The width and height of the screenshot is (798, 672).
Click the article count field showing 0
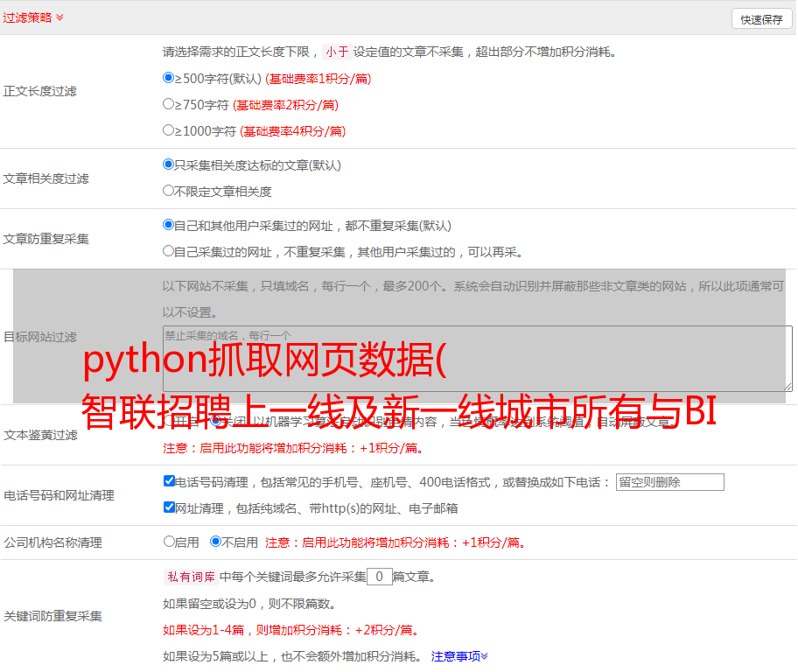click(x=379, y=577)
